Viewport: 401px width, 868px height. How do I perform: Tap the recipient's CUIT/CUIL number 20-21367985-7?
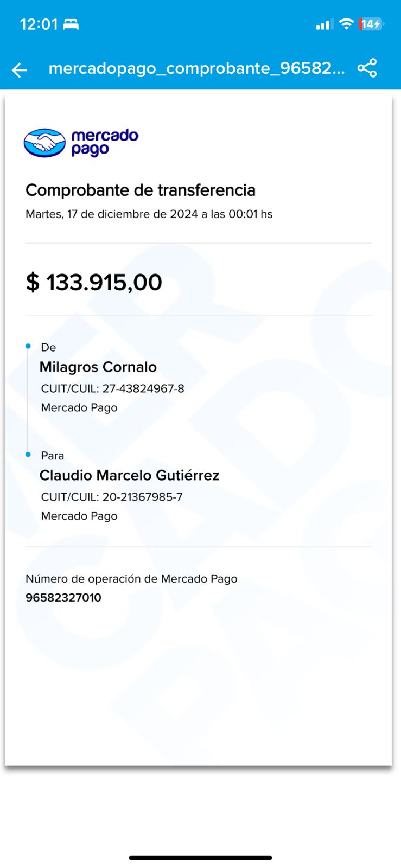coord(142,497)
